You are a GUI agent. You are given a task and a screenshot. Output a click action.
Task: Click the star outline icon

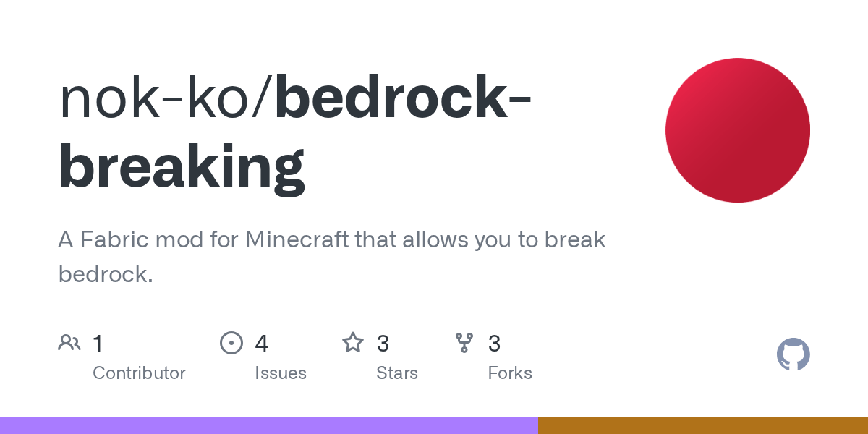click(352, 343)
